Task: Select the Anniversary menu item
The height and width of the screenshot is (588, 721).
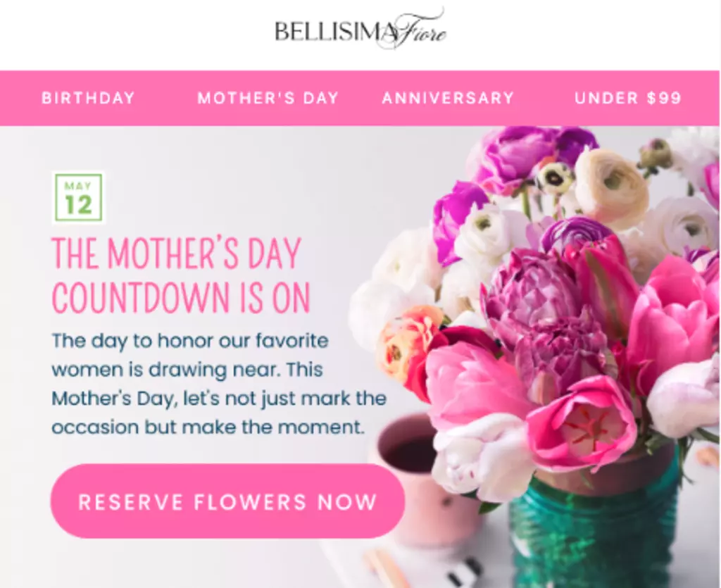Action: [448, 98]
